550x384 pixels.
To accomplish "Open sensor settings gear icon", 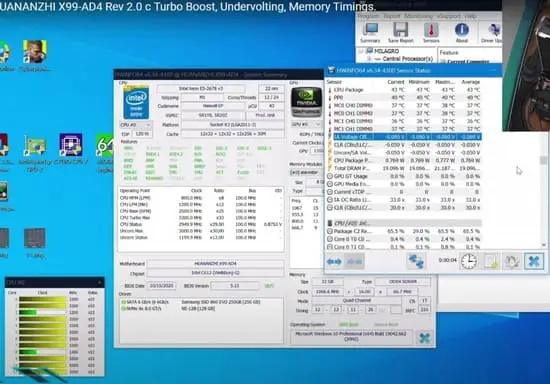I will point(512,262).
